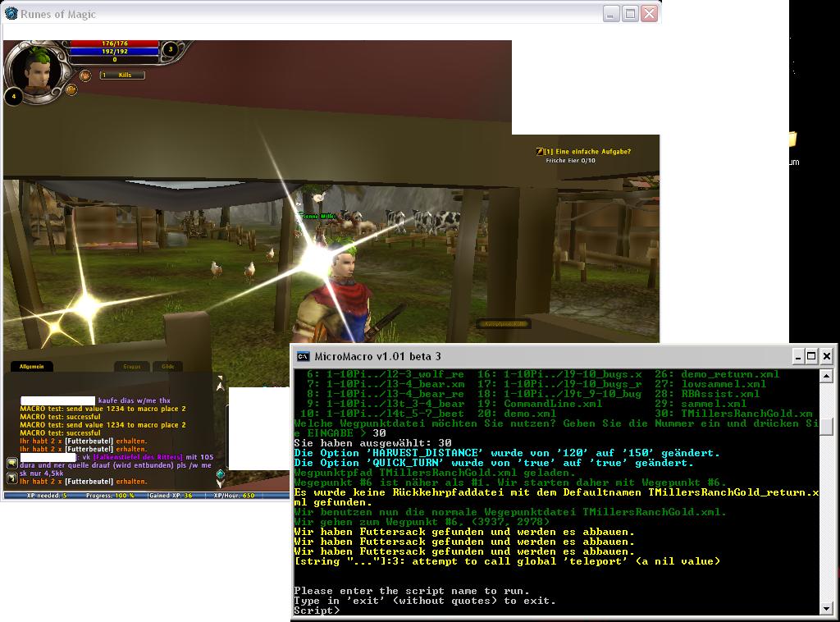Click the lower orange round icon under portrait
Screen dimensions: 840x622
(71, 89)
